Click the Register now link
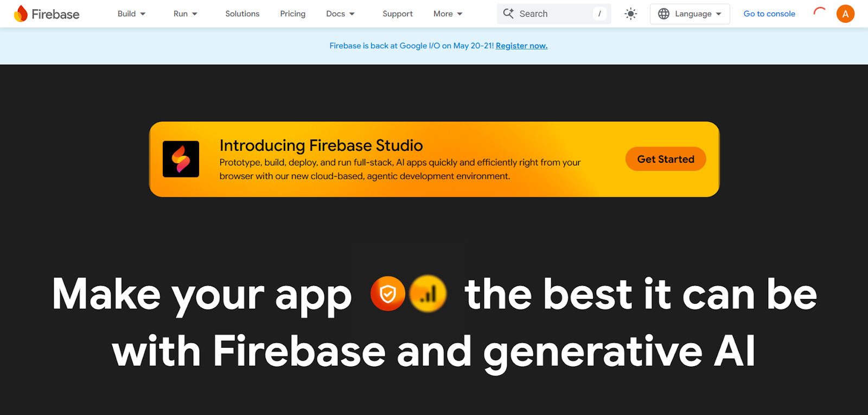 point(521,46)
